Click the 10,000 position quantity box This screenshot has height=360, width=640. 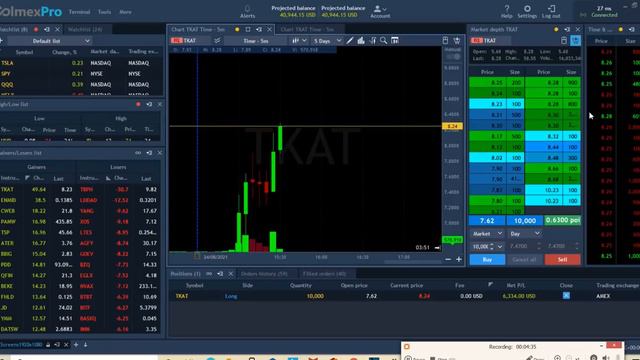(524, 220)
